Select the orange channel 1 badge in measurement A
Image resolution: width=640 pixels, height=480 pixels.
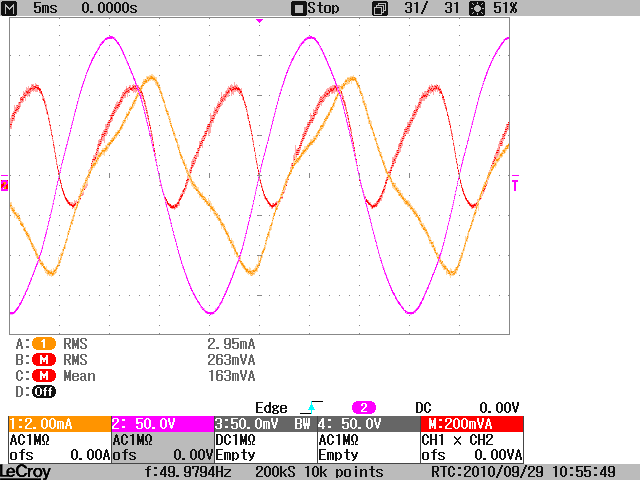click(44, 344)
